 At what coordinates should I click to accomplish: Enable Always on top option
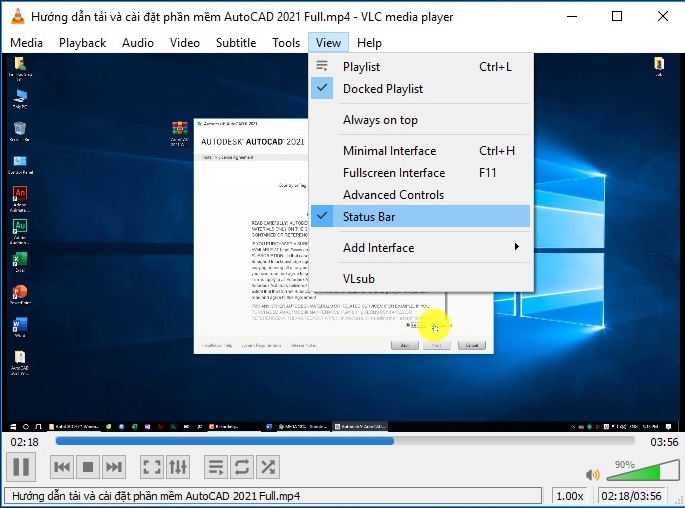coord(420,120)
